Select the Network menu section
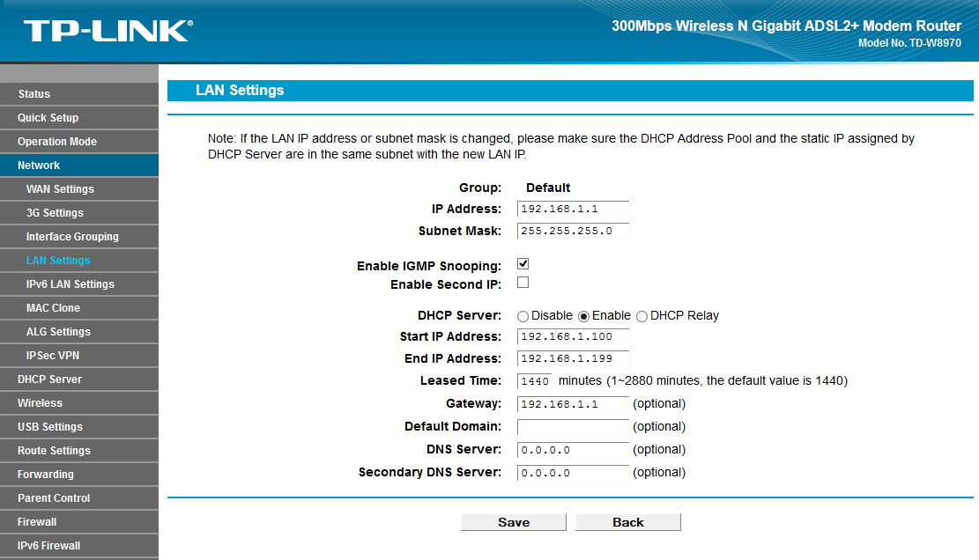The width and height of the screenshot is (979, 560). 79,166
